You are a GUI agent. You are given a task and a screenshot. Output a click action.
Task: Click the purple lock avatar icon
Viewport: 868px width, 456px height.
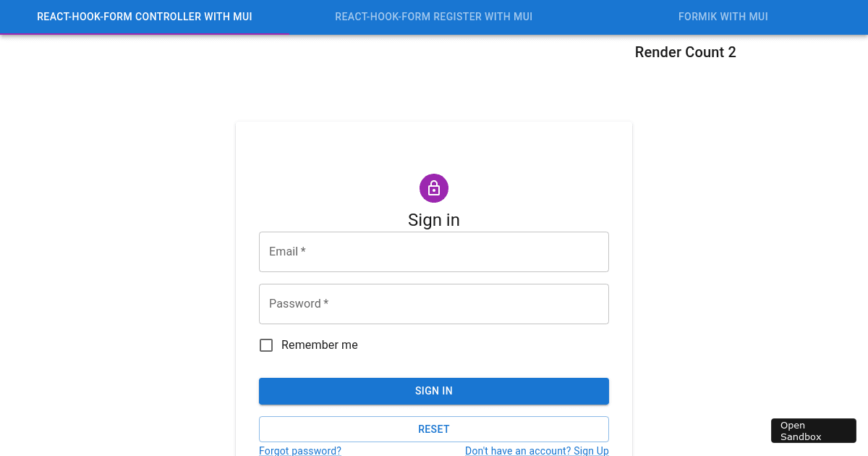[434, 188]
